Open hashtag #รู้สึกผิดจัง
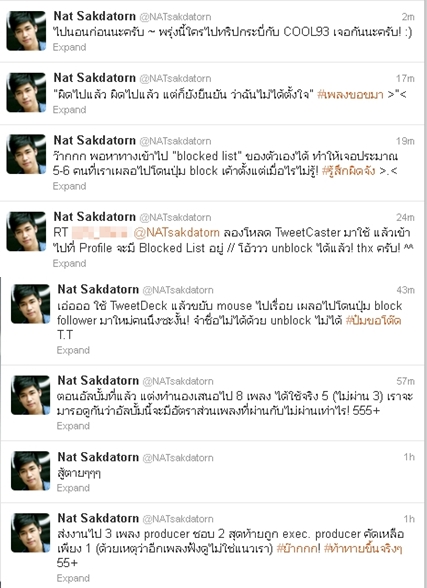The height and width of the screenshot is (588, 427). point(348,171)
